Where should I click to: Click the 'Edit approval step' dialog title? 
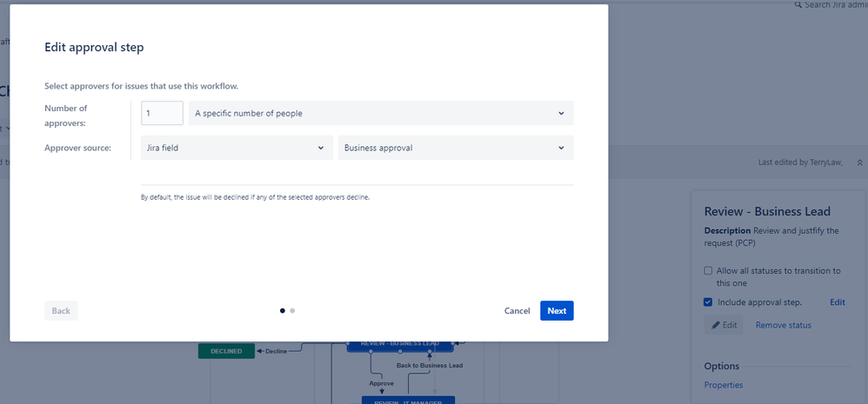coord(94,48)
